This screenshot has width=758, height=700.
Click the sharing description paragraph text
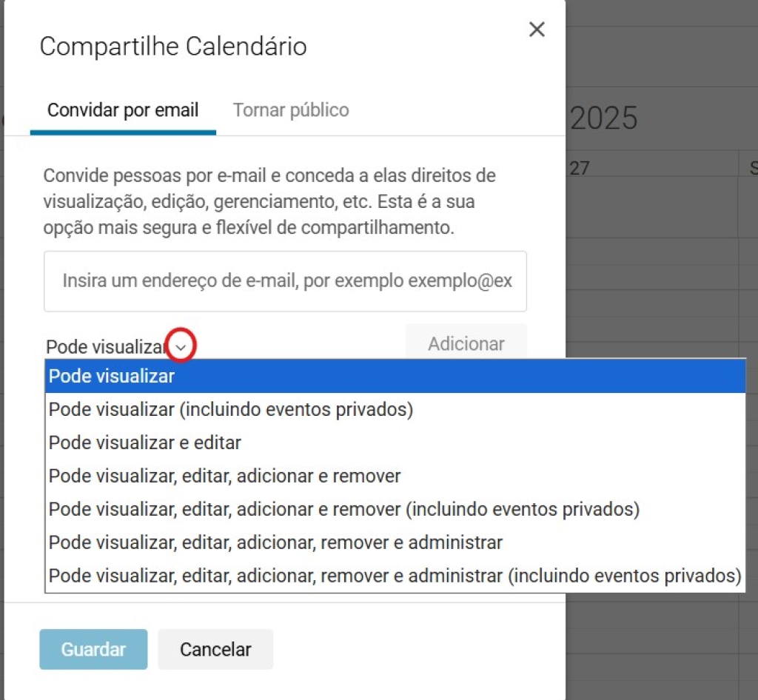pyautogui.click(x=269, y=201)
